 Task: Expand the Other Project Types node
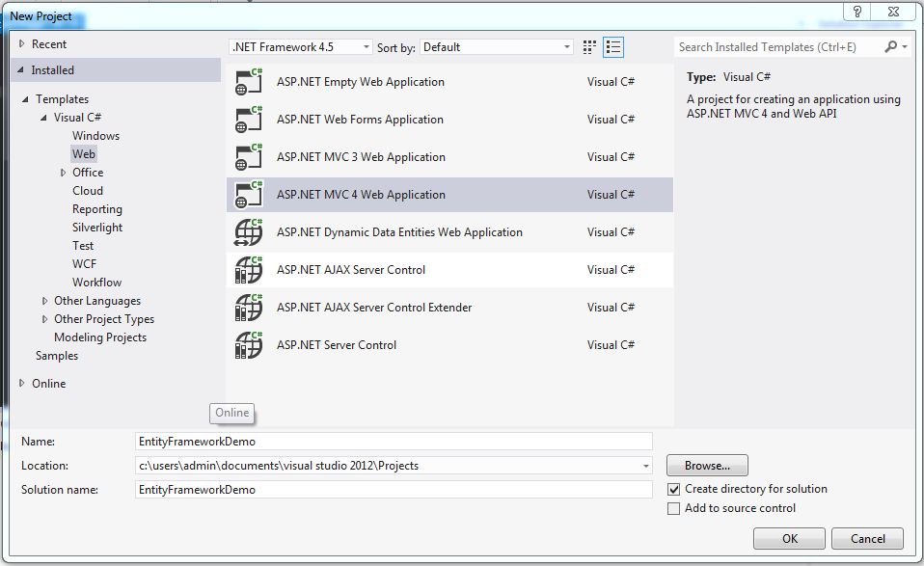[44, 319]
